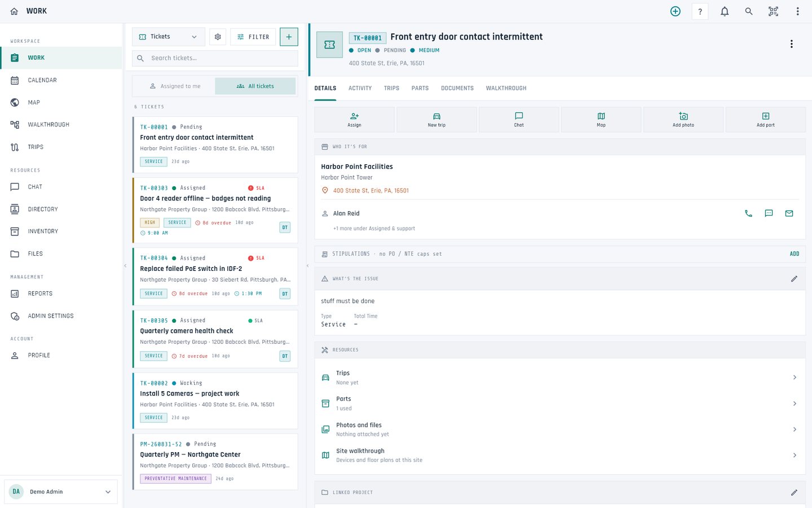This screenshot has width=812, height=508.
Task: Select the All tickets toggle
Action: pos(255,86)
